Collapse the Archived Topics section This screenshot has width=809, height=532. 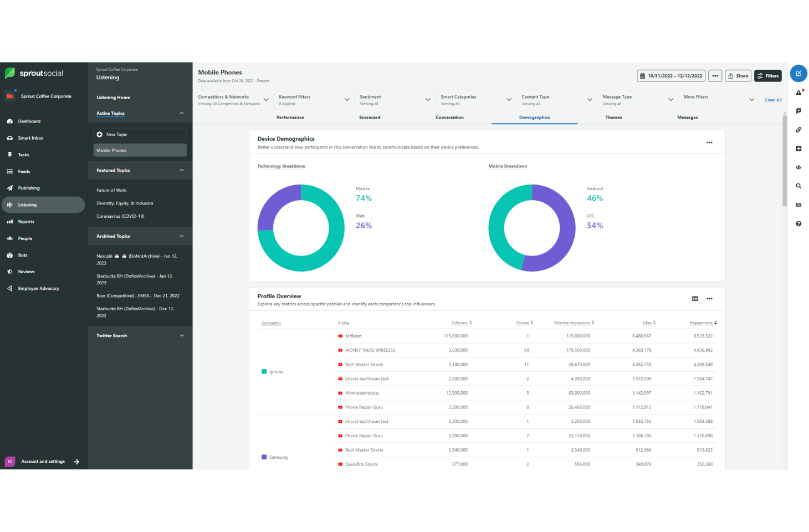click(x=182, y=236)
